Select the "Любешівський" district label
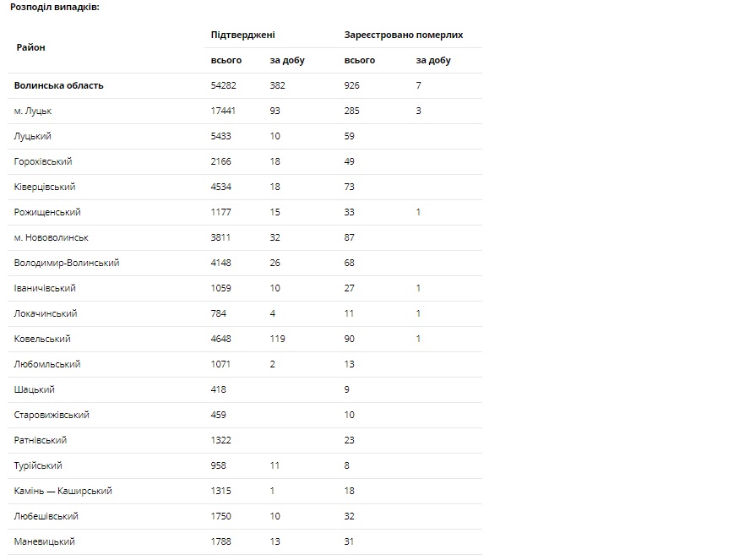The image size is (734, 560). click(46, 516)
